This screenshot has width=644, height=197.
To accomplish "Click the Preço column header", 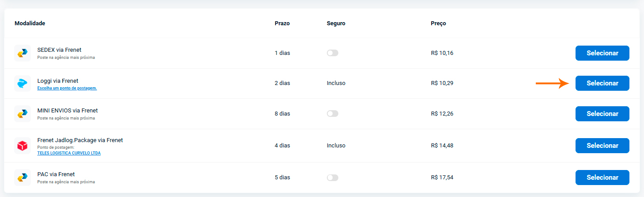I will click(x=439, y=23).
